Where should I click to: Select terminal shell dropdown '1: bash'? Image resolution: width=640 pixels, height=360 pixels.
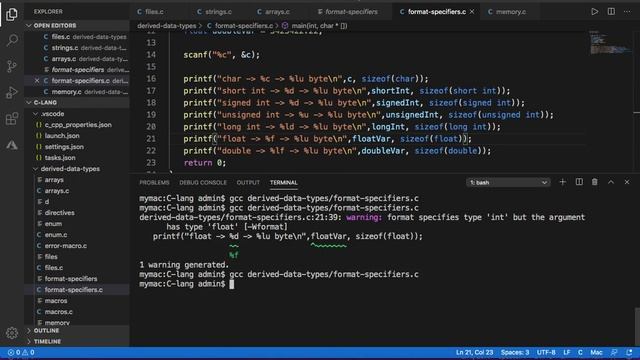click(508, 182)
